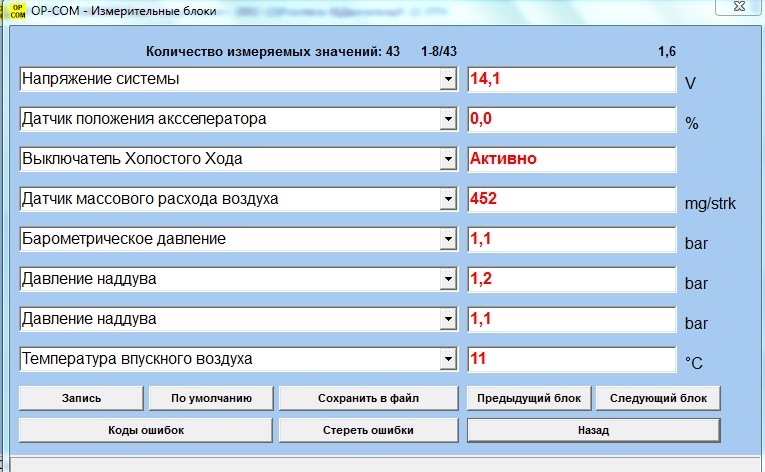Click the Назад button
The height and width of the screenshot is (472, 765).
pyautogui.click(x=593, y=431)
